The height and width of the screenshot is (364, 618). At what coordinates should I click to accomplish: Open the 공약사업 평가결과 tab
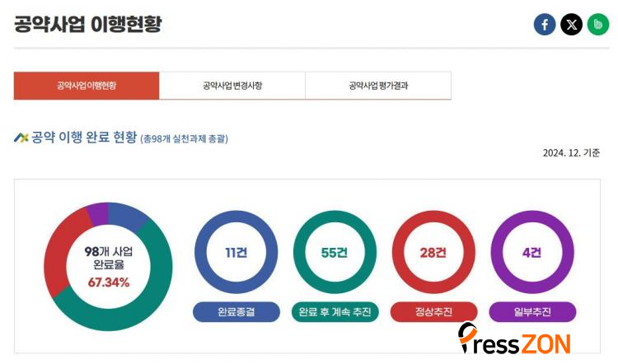coord(378,86)
